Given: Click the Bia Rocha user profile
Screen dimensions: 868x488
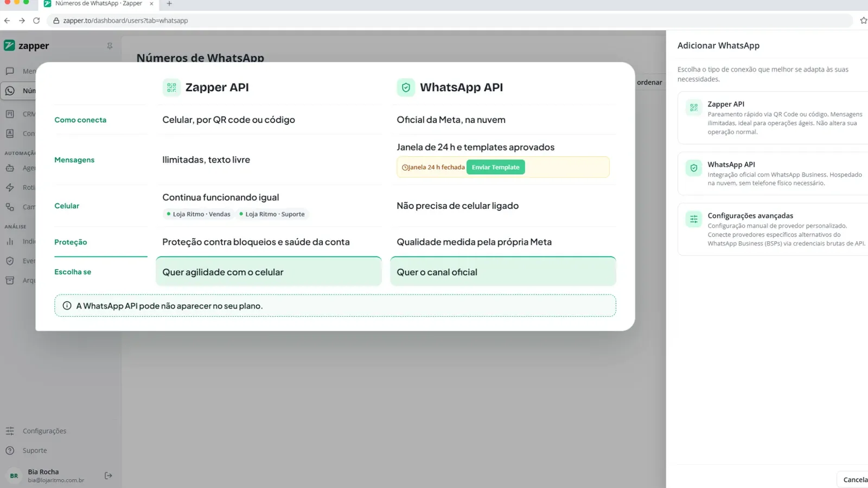Looking at the screenshot, I should click(47, 476).
